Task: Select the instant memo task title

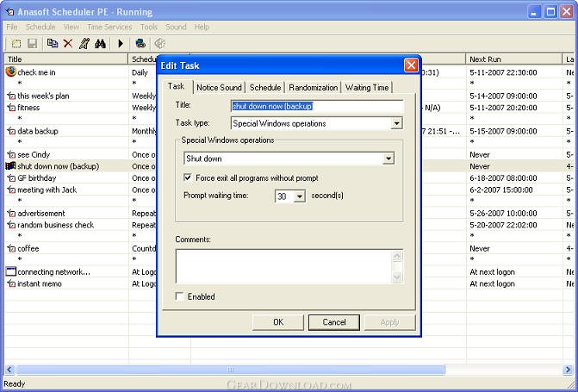Action: coord(40,283)
